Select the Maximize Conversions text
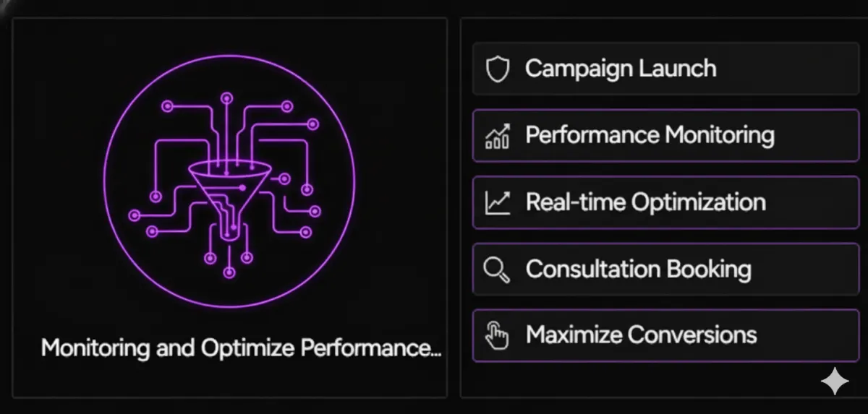 641,335
